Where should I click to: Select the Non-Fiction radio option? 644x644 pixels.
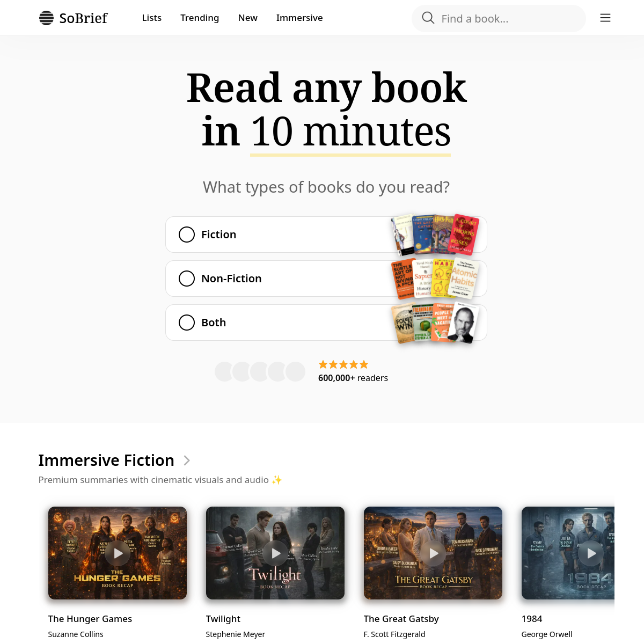(186, 279)
